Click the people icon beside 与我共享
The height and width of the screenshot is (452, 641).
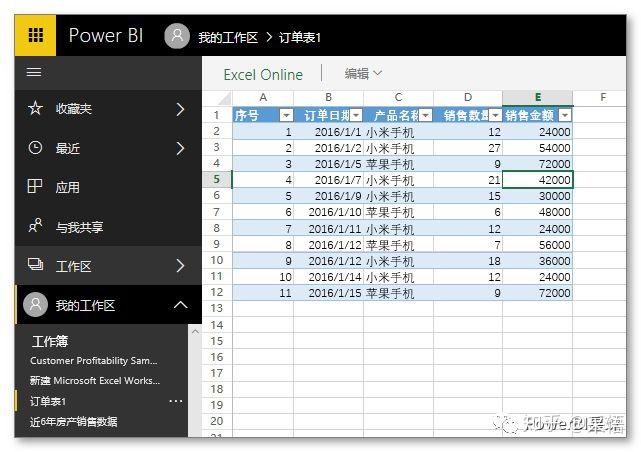coord(35,226)
